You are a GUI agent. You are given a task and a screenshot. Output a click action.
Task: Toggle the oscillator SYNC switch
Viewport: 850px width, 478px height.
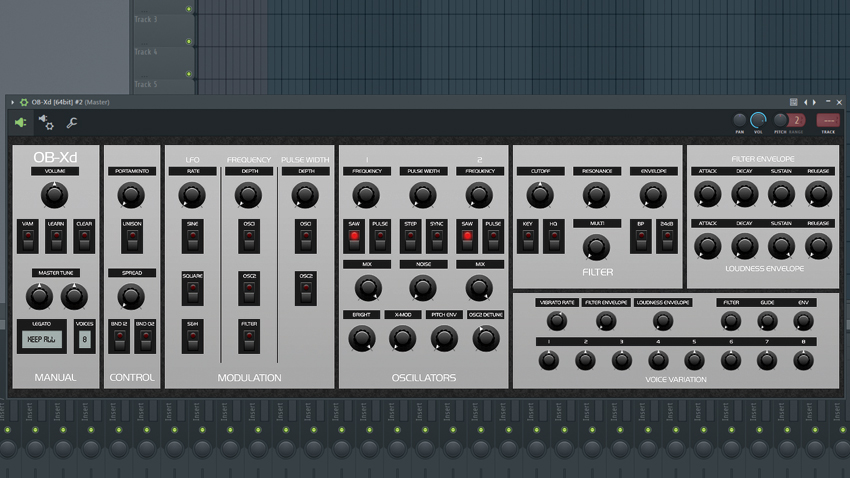click(436, 237)
